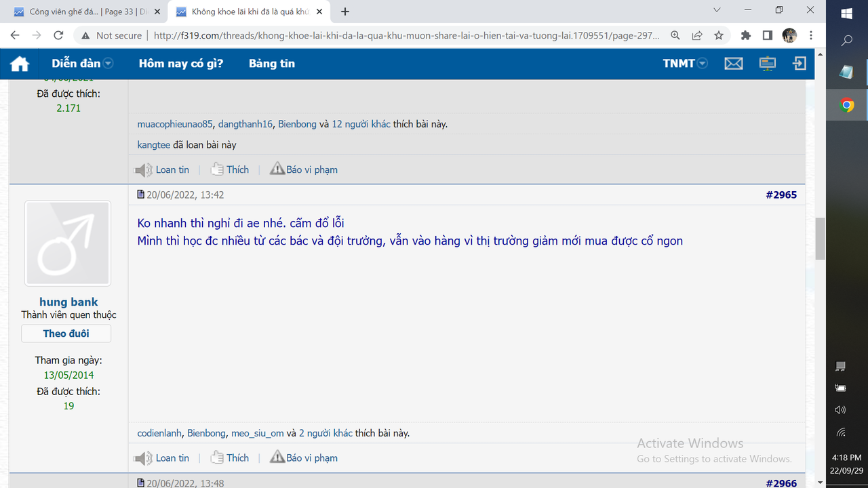The height and width of the screenshot is (488, 868).
Task: Toggle the Chrome side panel icon
Action: (768, 35)
